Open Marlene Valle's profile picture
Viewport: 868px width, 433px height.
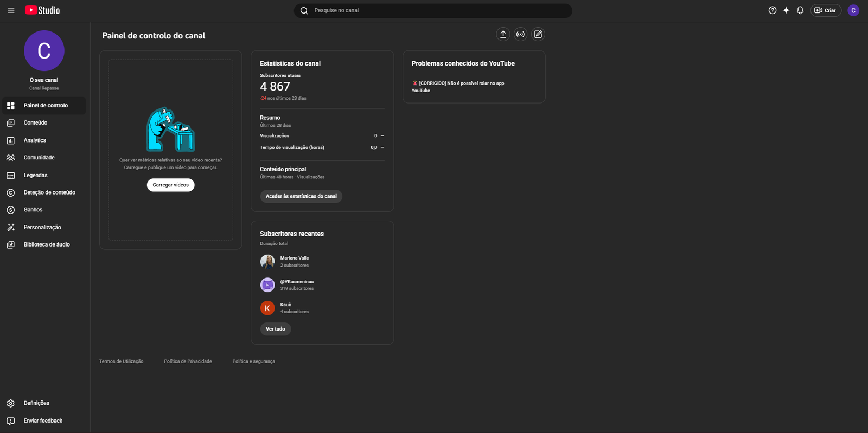click(x=267, y=262)
